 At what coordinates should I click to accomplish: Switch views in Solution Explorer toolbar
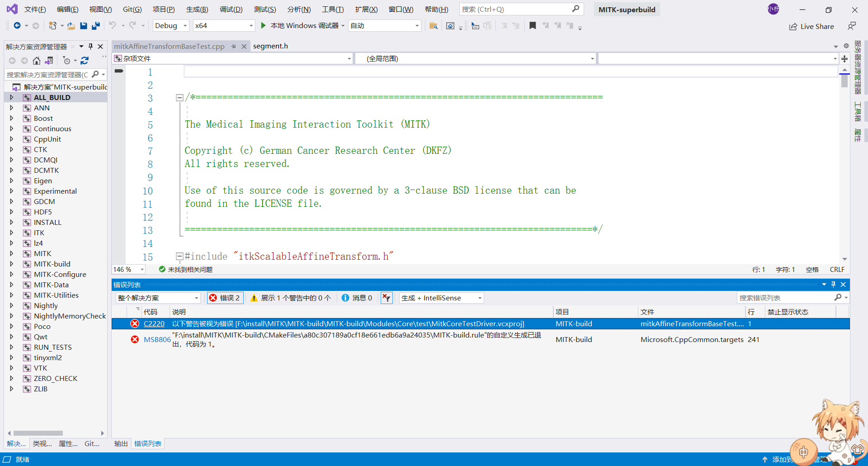(x=49, y=61)
